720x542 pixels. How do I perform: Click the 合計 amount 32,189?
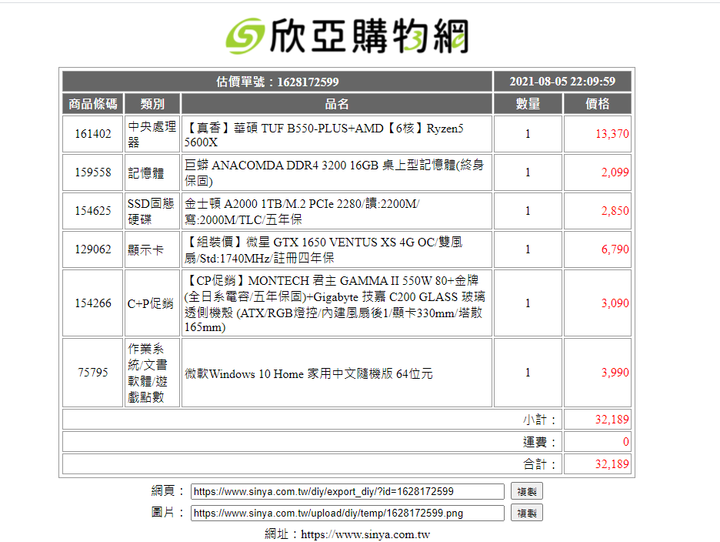tap(612, 464)
